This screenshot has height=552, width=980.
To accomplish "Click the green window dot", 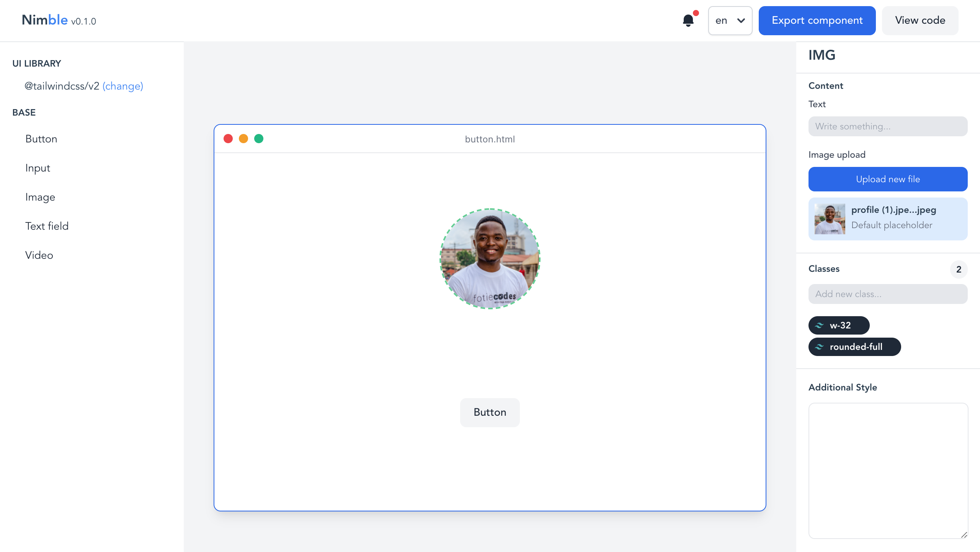I will 259,139.
